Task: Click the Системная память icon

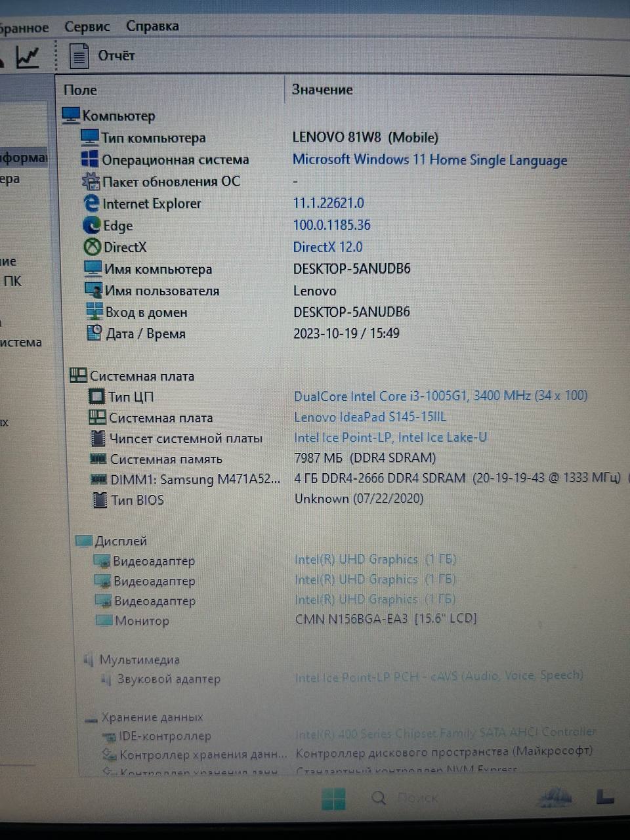Action: coord(98,459)
